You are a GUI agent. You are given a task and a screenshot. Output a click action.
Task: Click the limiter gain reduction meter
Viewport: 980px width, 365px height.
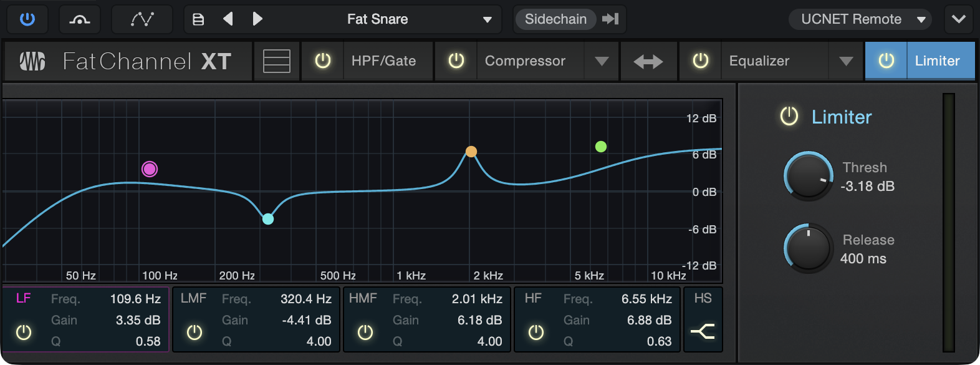[949, 223]
